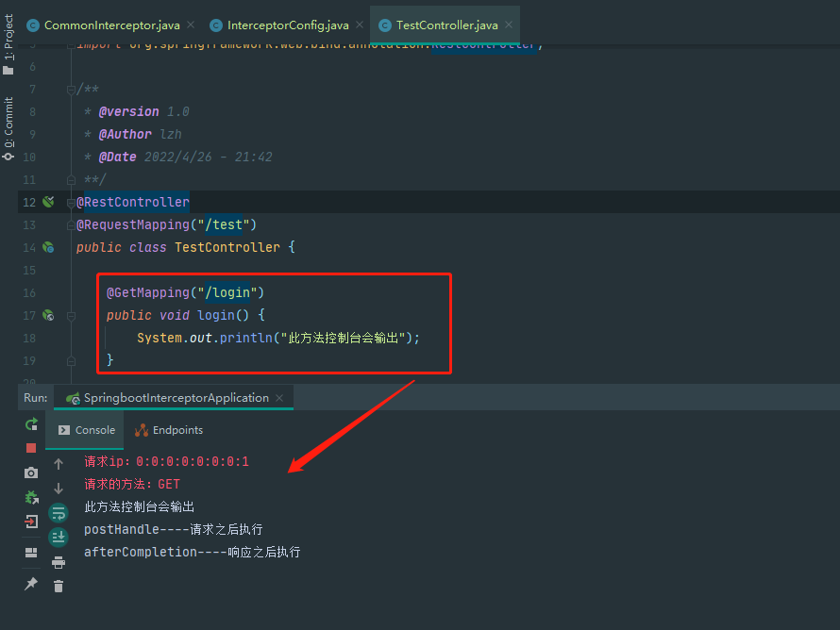
Task: Close the TestController.java tab
Action: (509, 25)
